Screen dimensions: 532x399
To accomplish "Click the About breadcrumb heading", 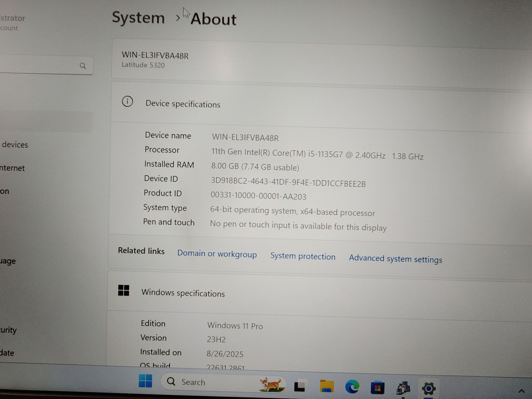I will coord(213,19).
